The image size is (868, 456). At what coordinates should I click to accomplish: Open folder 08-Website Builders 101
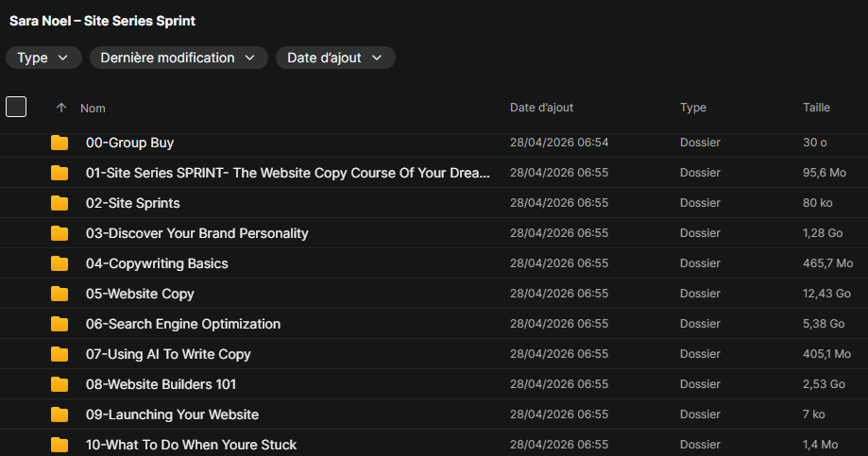(162, 384)
